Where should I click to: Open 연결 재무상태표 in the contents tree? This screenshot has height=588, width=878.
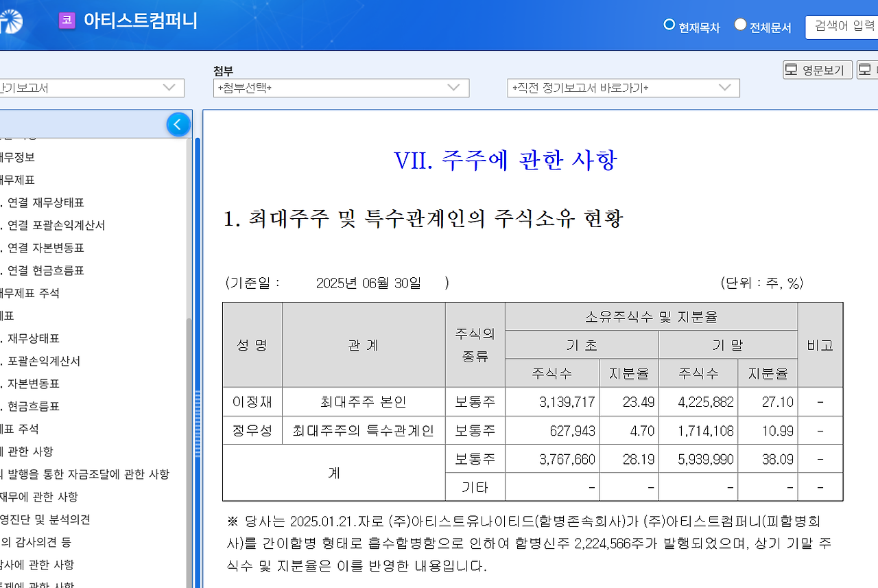(x=43, y=202)
